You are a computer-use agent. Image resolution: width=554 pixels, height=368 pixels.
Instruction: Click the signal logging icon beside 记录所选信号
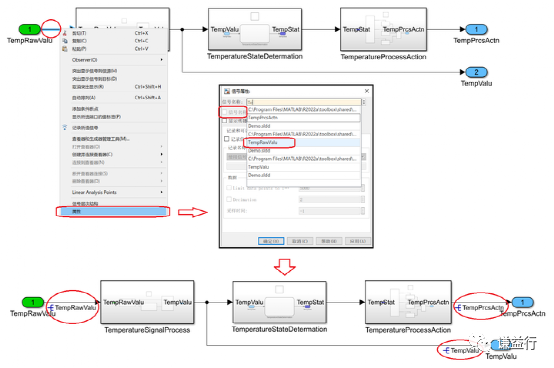click(x=65, y=127)
